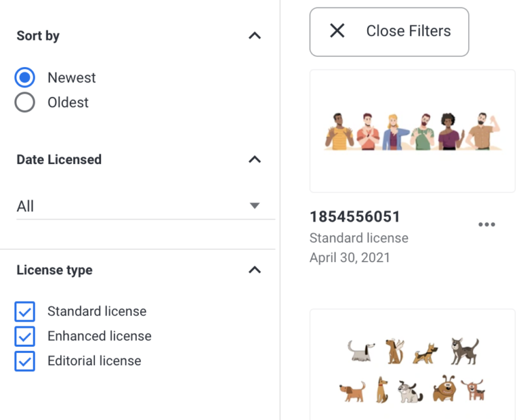Open the Date Licensed All dropdown
This screenshot has width=525, height=420.
pos(146,206)
